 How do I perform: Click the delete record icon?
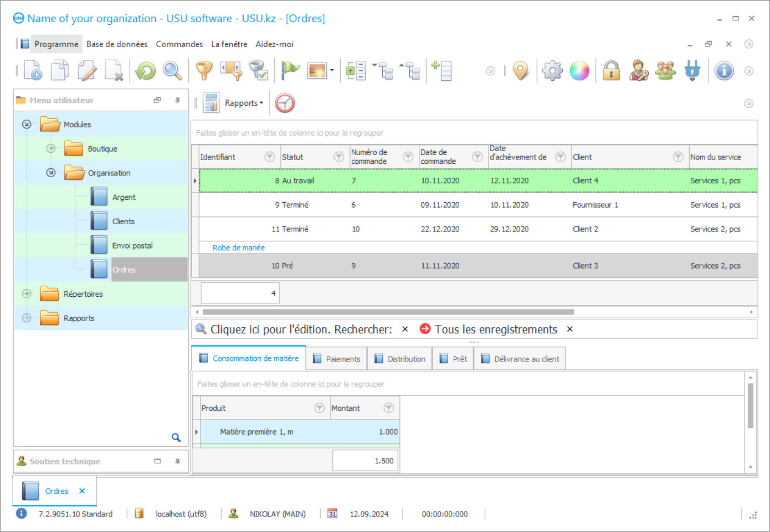(114, 71)
